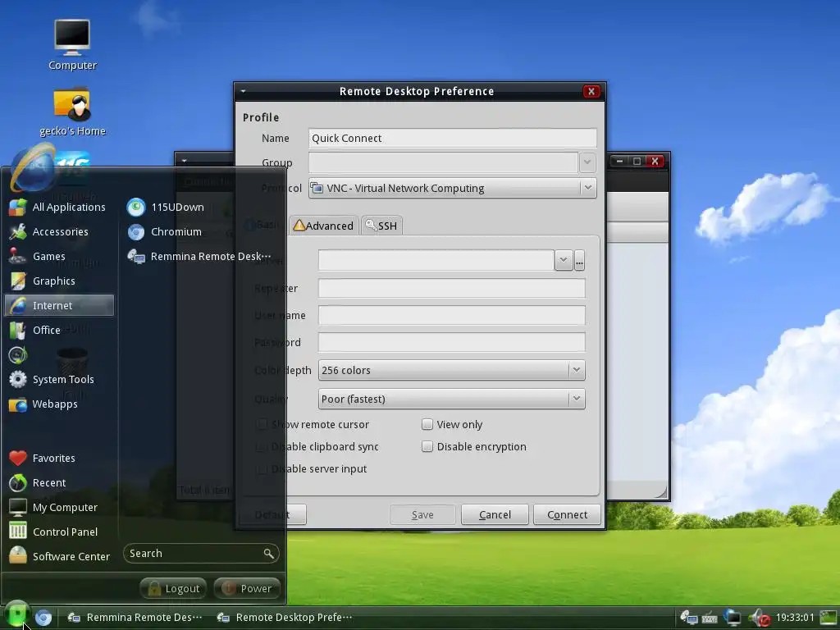Screen dimensions: 840x630
Task: Switch to Remmina Remote Desktop taskbar entry
Action: pyautogui.click(x=135, y=618)
